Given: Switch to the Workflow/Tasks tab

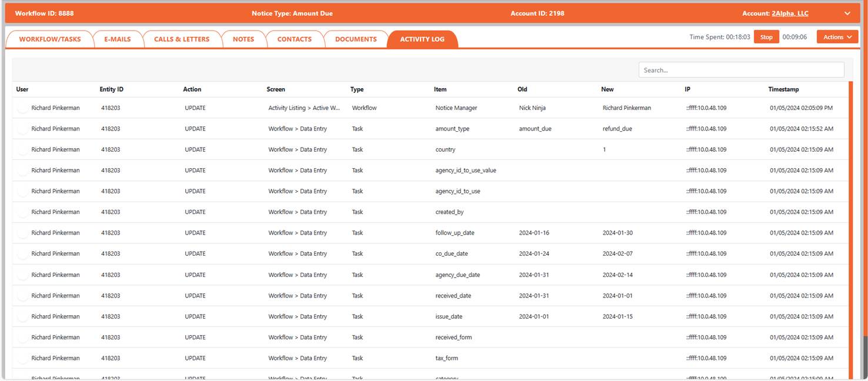Looking at the screenshot, I should coord(50,39).
